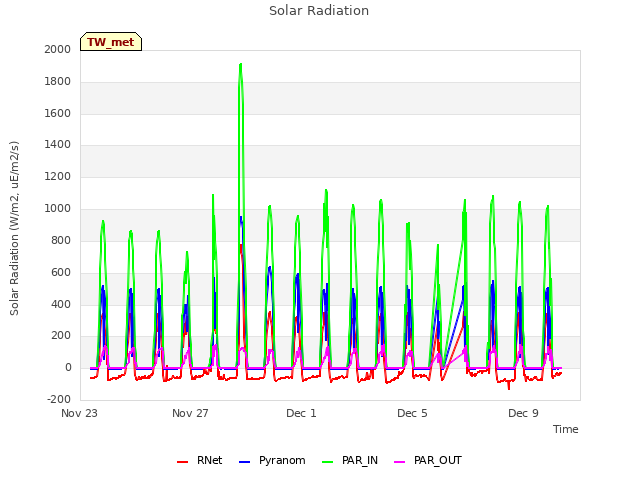Click the 1400 y-axis tick label

(58, 144)
